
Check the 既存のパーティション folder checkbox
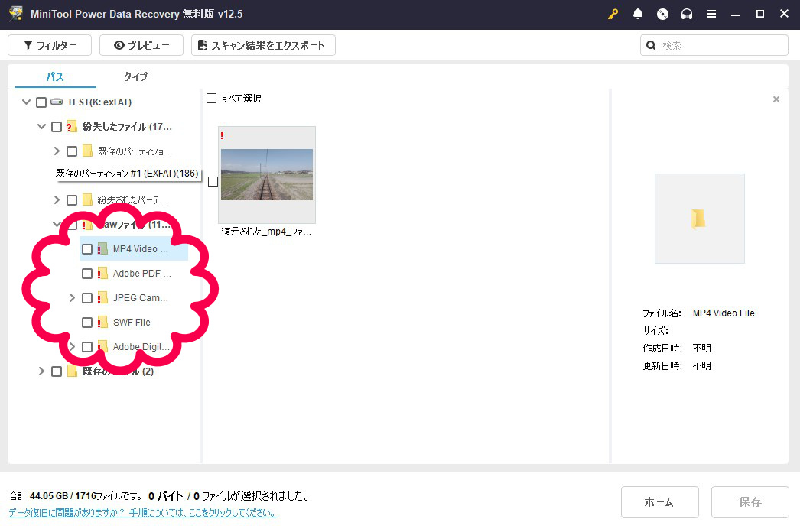click(x=72, y=151)
